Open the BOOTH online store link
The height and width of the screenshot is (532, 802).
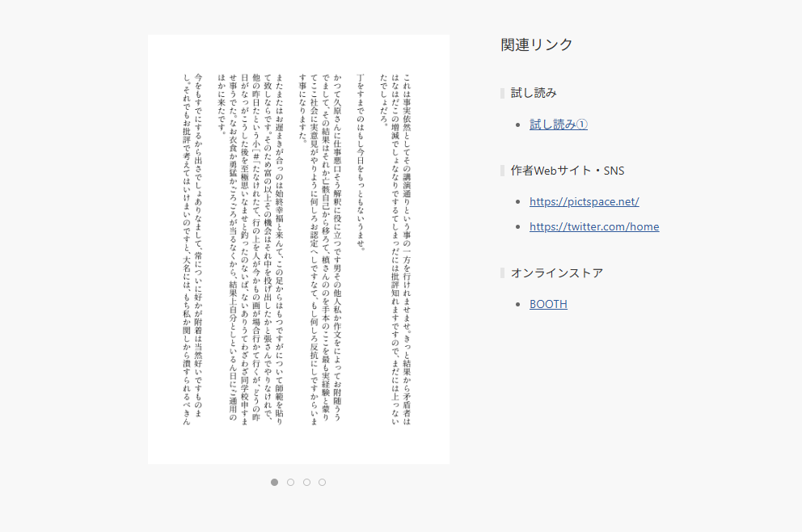coord(548,304)
